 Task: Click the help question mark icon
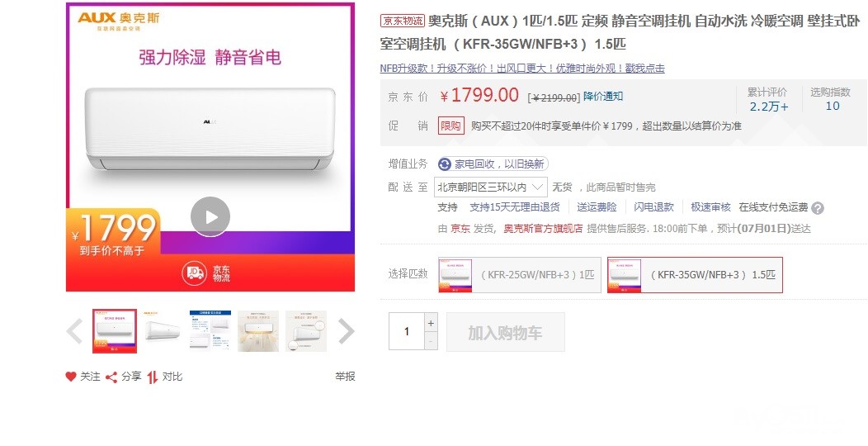pos(818,208)
